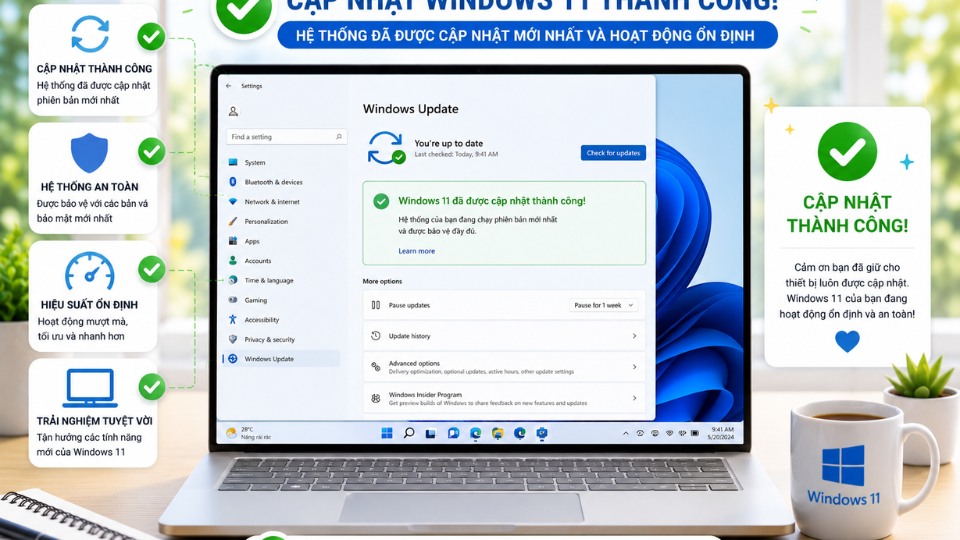This screenshot has width=960, height=540.
Task: Open the user account avatar in Settings
Action: 233,111
